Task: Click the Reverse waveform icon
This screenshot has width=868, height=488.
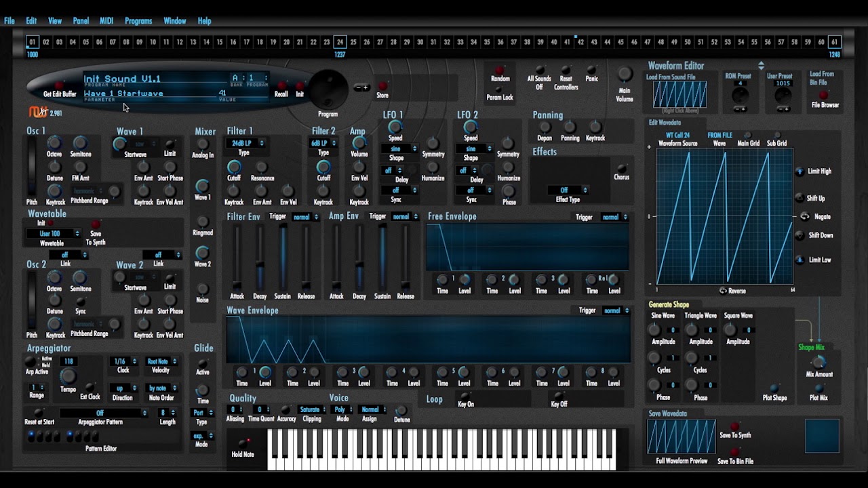Action: tap(723, 291)
